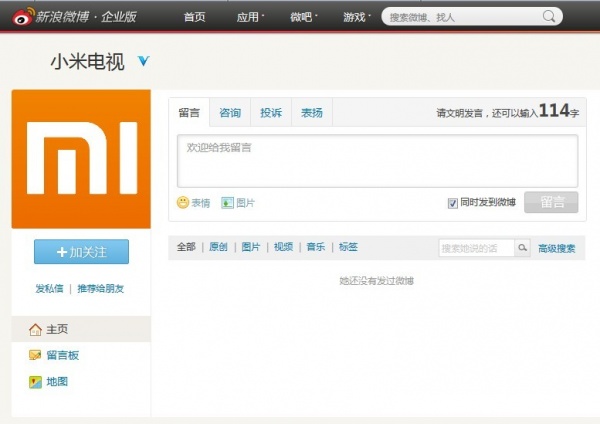This screenshot has width=600, height=424.
Task: Switch to the 咨询 tab
Action: coord(230,113)
